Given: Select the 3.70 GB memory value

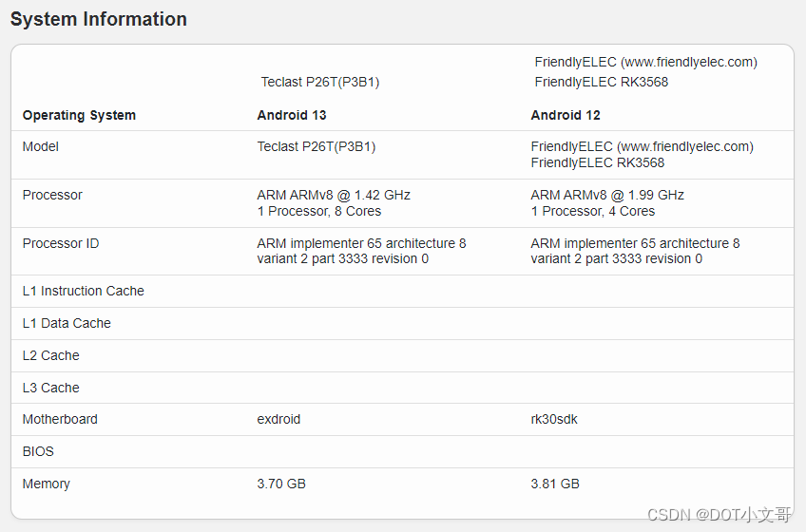Looking at the screenshot, I should click(281, 484).
